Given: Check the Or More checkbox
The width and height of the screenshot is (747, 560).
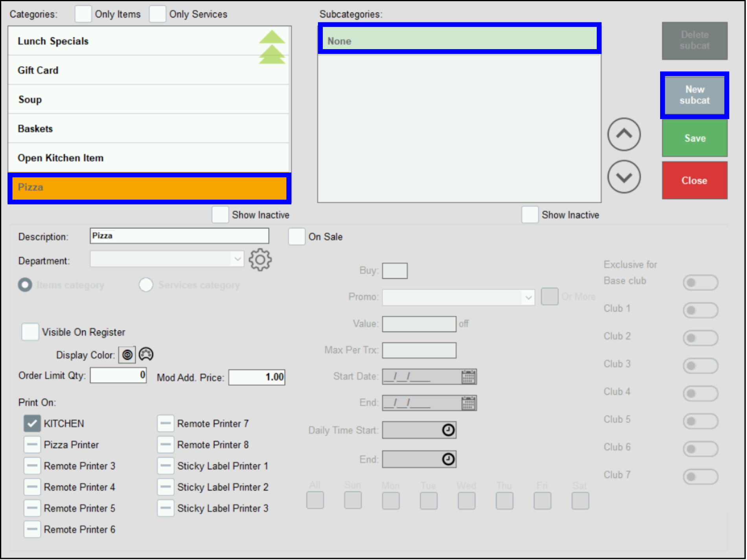Looking at the screenshot, I should pyautogui.click(x=550, y=297).
